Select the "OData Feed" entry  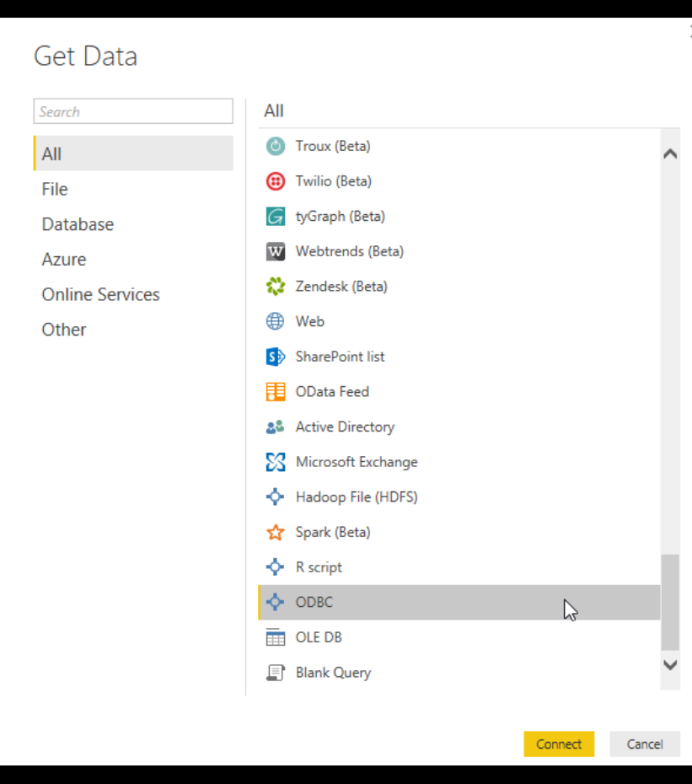pyautogui.click(x=332, y=391)
